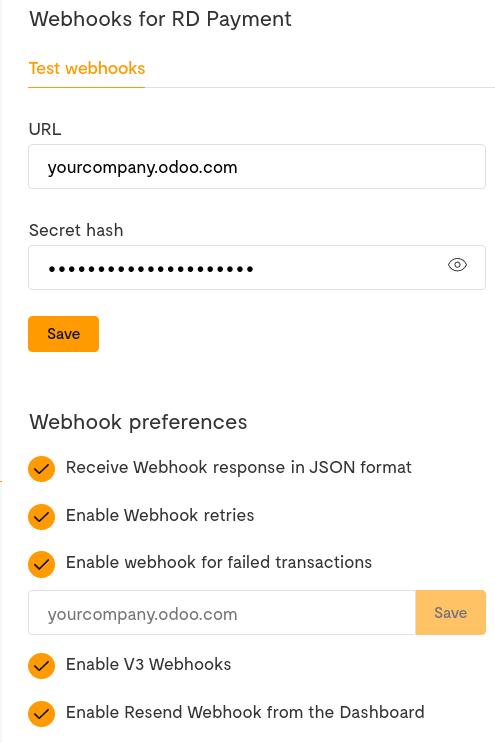Reveal the secret hash with eye icon

[x=457, y=265]
